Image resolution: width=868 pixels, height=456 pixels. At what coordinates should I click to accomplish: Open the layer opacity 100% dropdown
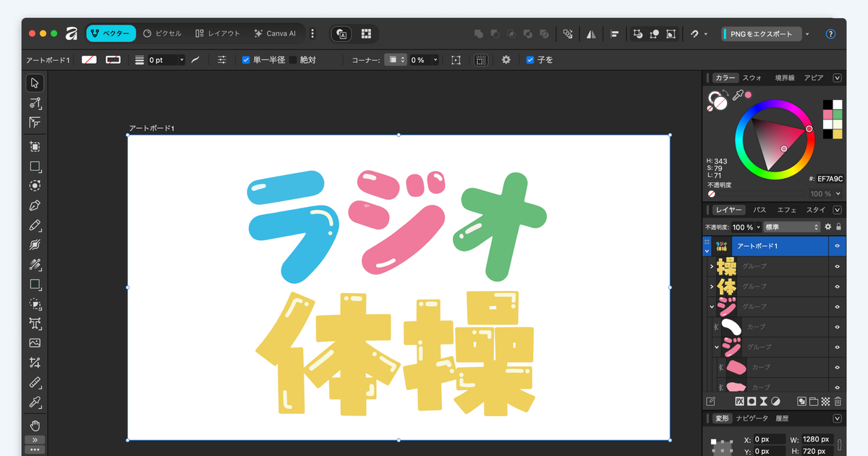[757, 227]
